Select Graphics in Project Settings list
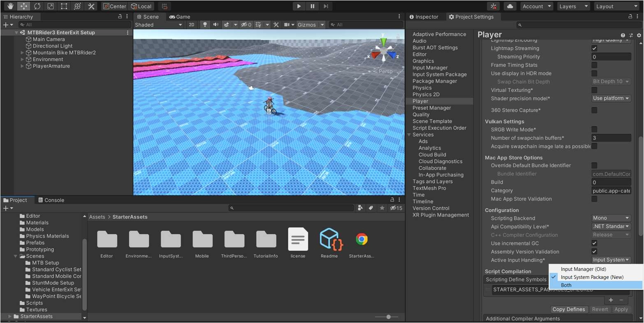This screenshot has height=323, width=644. [423, 61]
